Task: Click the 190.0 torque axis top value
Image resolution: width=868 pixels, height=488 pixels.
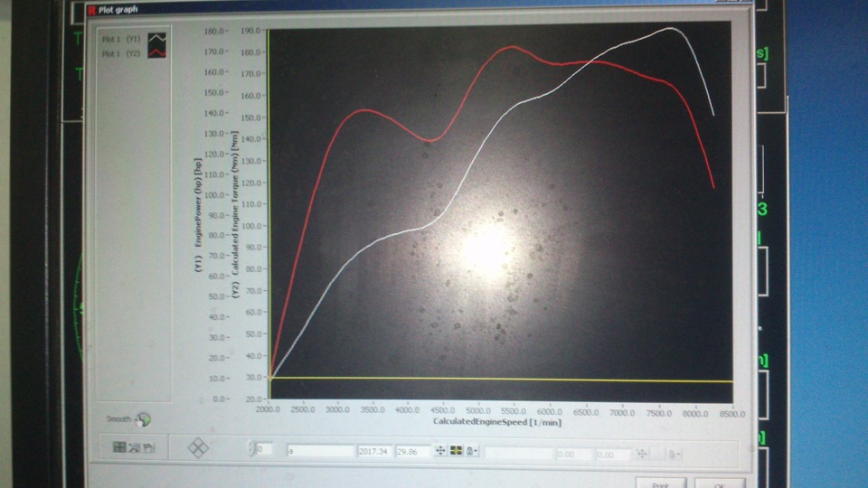Action: 250,31
